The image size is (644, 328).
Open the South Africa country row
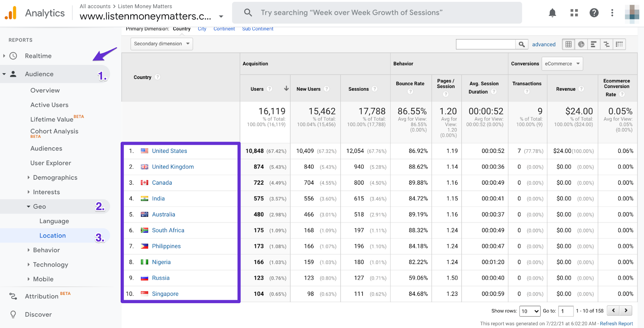click(168, 230)
